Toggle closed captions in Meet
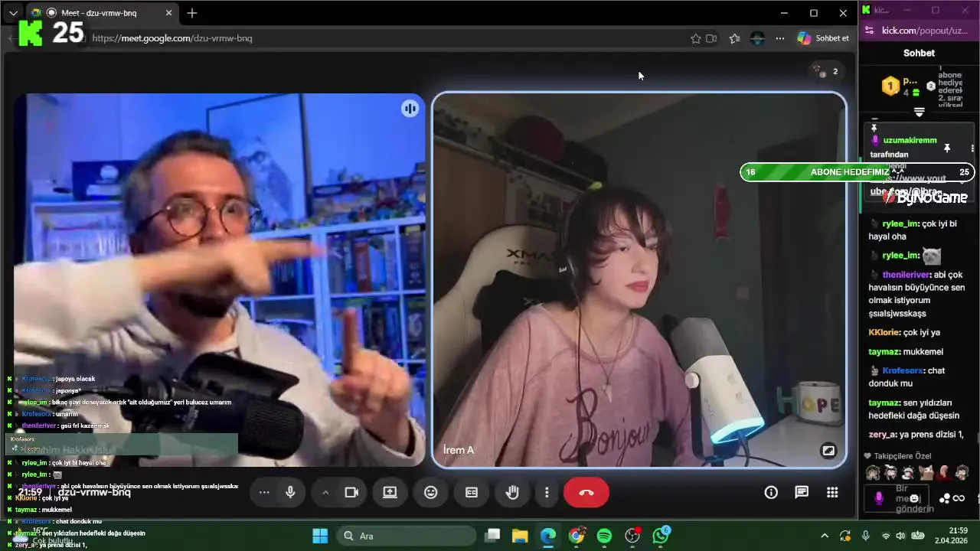The width and height of the screenshot is (980, 551). pyautogui.click(x=472, y=493)
